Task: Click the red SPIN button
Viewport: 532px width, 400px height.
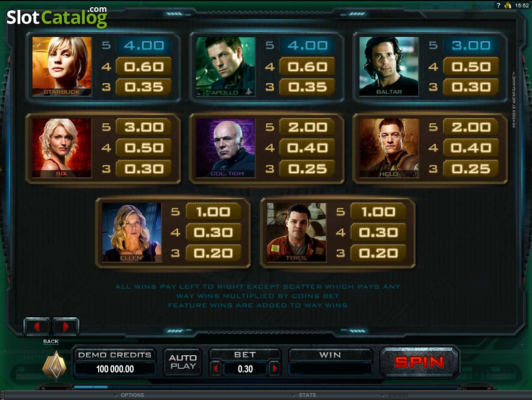Action: (x=419, y=362)
